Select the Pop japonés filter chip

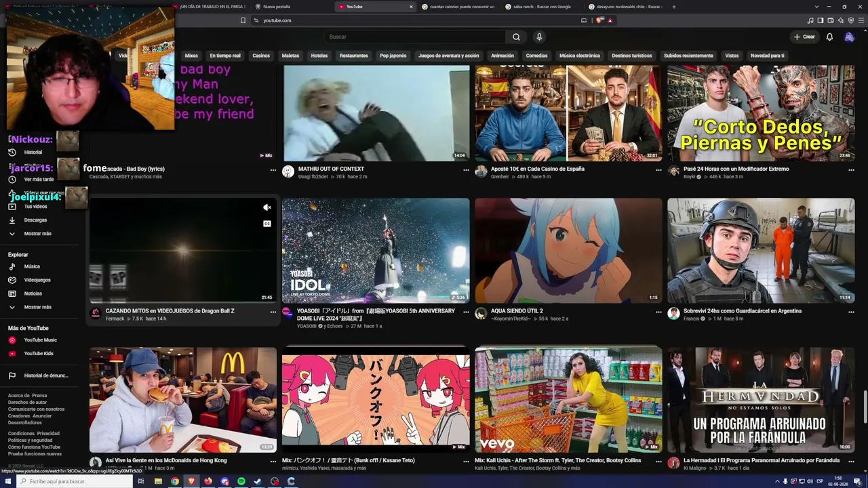(x=393, y=56)
